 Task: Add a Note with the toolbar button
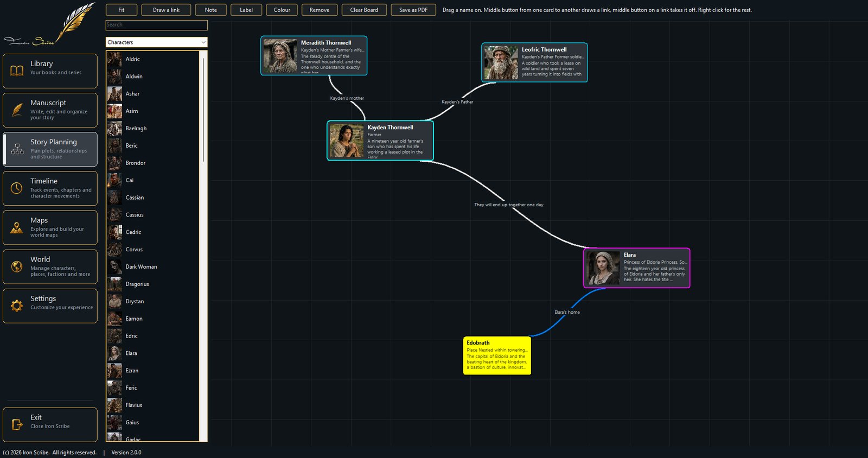(x=211, y=10)
